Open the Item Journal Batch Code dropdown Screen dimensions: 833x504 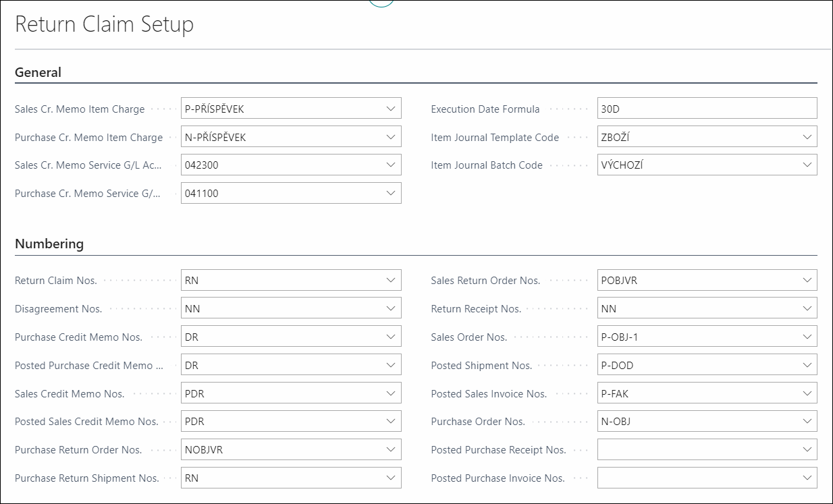coord(807,165)
